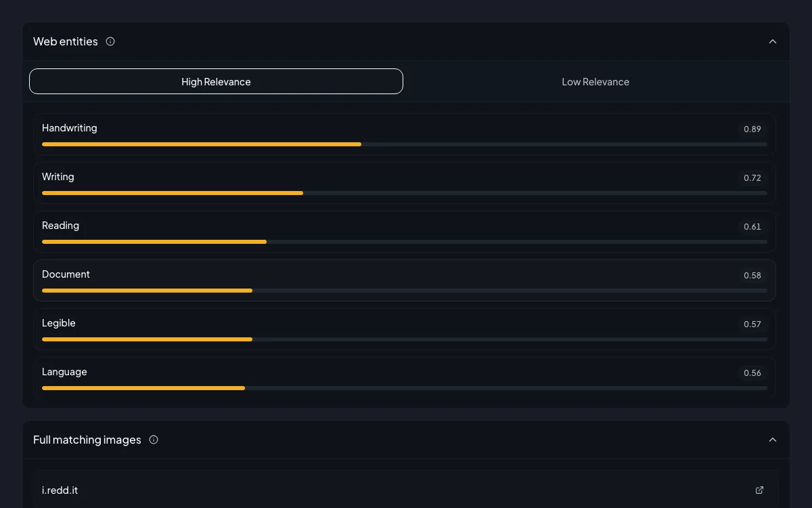
Task: Click the Legible relevance bar
Action: point(405,339)
